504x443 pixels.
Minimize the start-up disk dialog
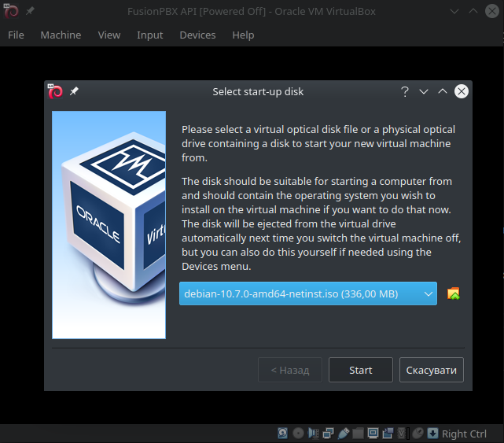tap(424, 92)
